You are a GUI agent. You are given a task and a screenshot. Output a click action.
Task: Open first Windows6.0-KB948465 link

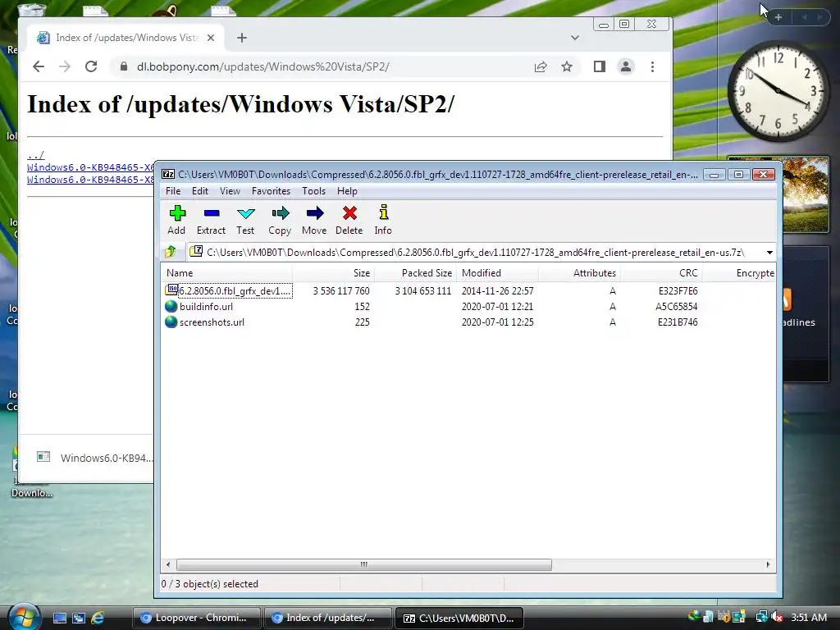(90, 167)
